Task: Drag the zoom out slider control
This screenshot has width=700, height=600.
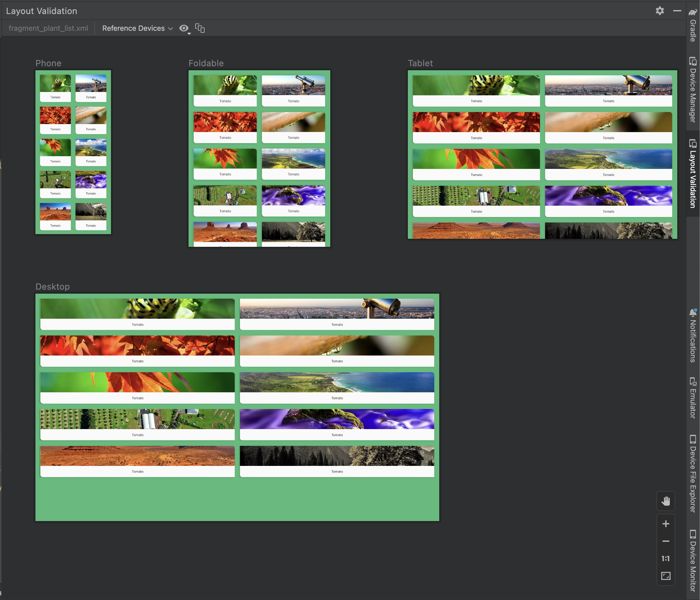Action: pyautogui.click(x=666, y=541)
